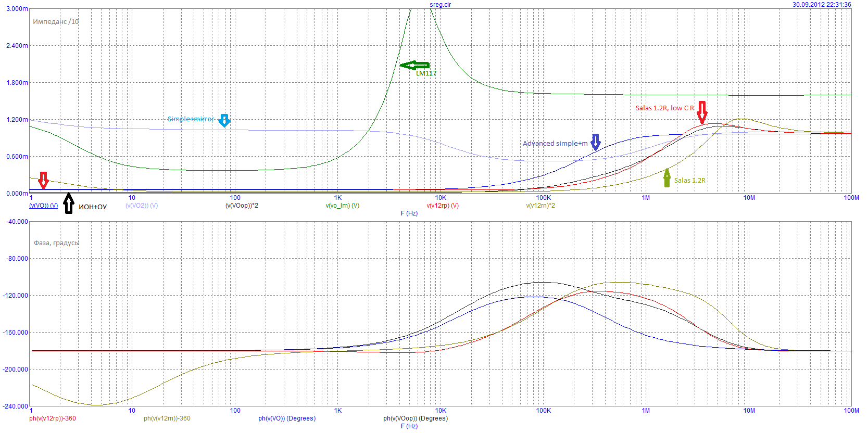This screenshot has width=868, height=433.
Task: Click the -40.000 phase axis value
Action: [x=17, y=222]
